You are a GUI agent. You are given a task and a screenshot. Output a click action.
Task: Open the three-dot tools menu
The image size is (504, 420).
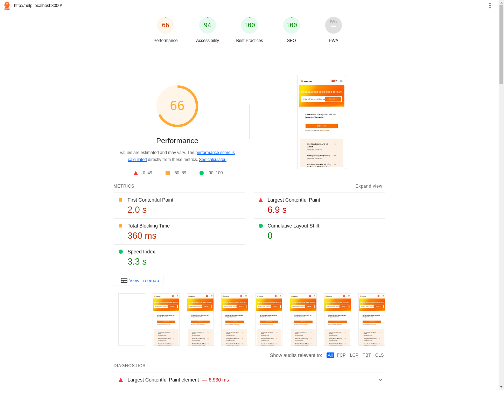tap(490, 6)
